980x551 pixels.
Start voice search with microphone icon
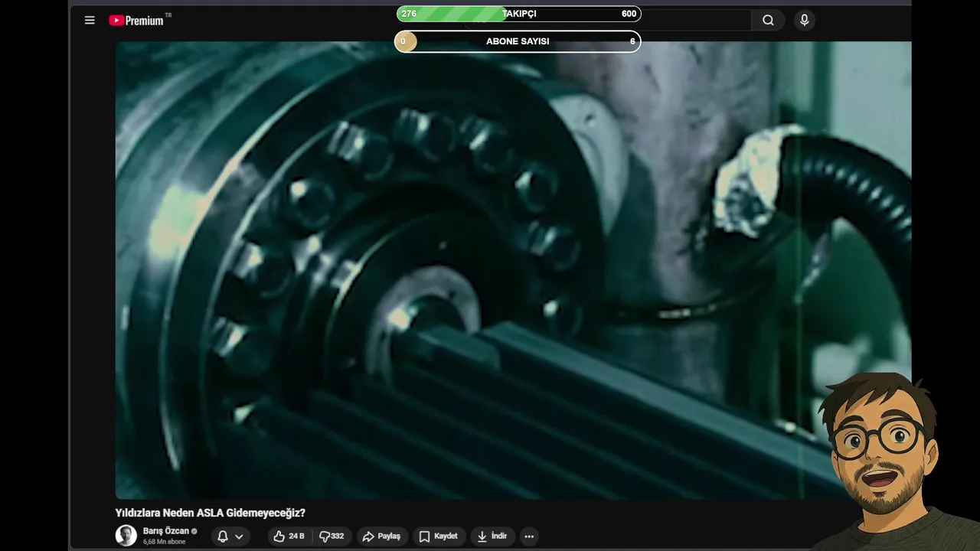(804, 21)
